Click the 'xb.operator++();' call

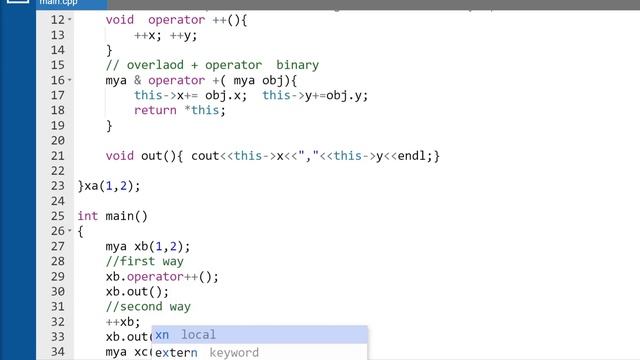click(x=162, y=276)
